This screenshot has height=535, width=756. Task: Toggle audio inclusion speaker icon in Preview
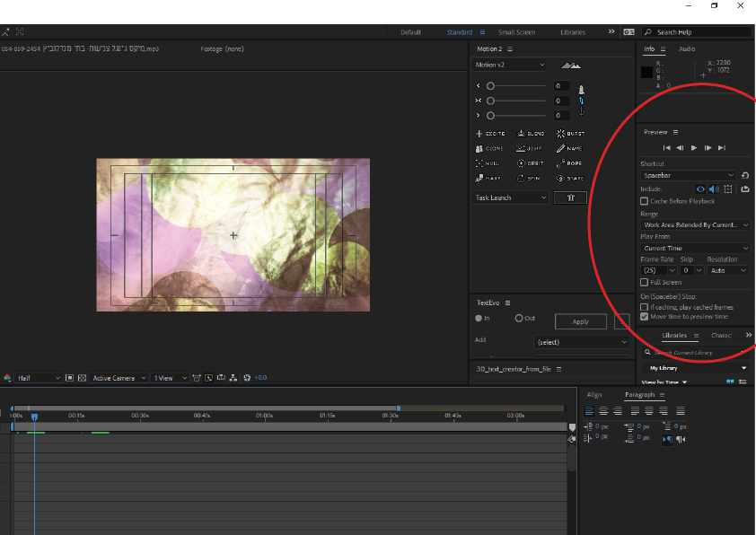715,189
